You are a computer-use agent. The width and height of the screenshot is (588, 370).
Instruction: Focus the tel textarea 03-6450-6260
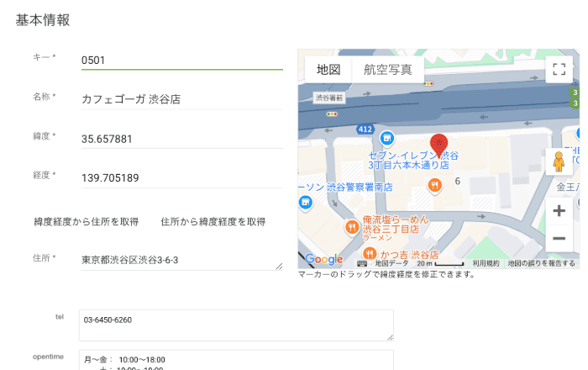click(236, 325)
